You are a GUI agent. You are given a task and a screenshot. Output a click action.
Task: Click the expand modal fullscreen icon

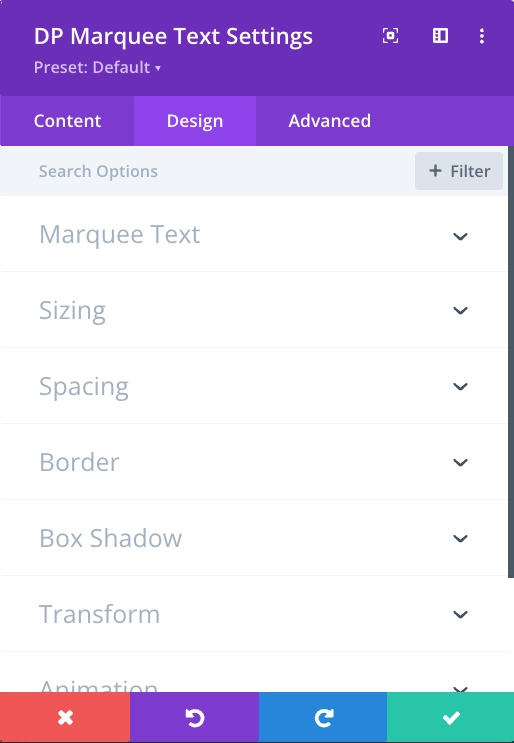click(x=390, y=36)
